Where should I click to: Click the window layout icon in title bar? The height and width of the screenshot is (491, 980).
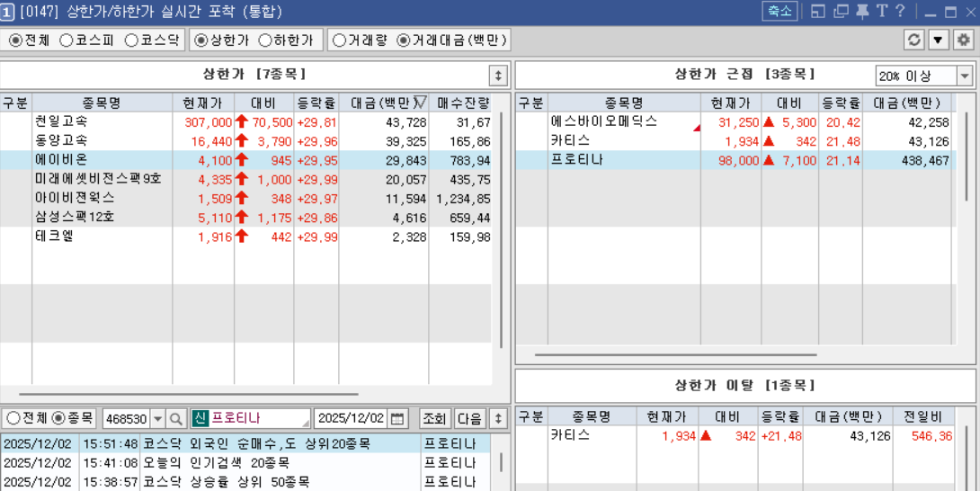pyautogui.click(x=818, y=12)
